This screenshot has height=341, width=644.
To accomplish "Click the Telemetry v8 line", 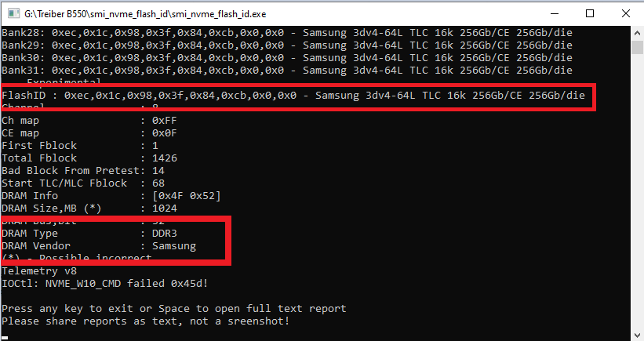I will 39,271.
